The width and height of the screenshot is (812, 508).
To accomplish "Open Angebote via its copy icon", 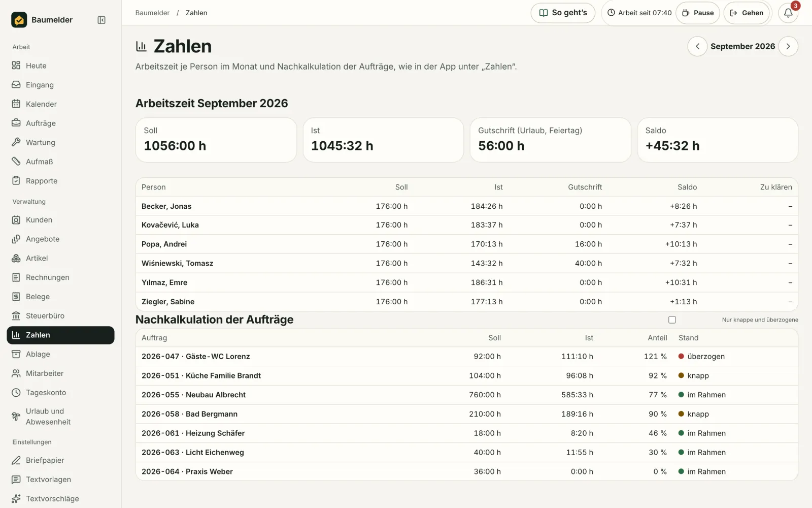I will click(x=16, y=239).
